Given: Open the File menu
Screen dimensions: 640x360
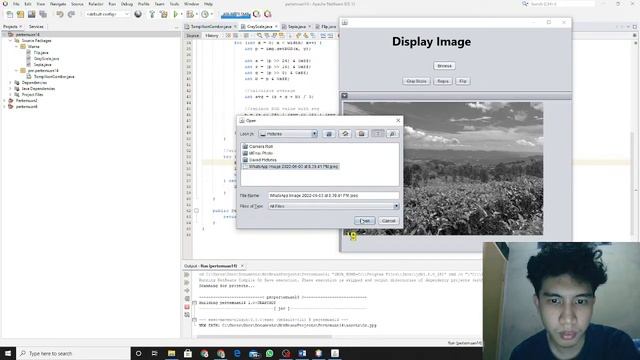Looking at the screenshot, I should 16,4.
